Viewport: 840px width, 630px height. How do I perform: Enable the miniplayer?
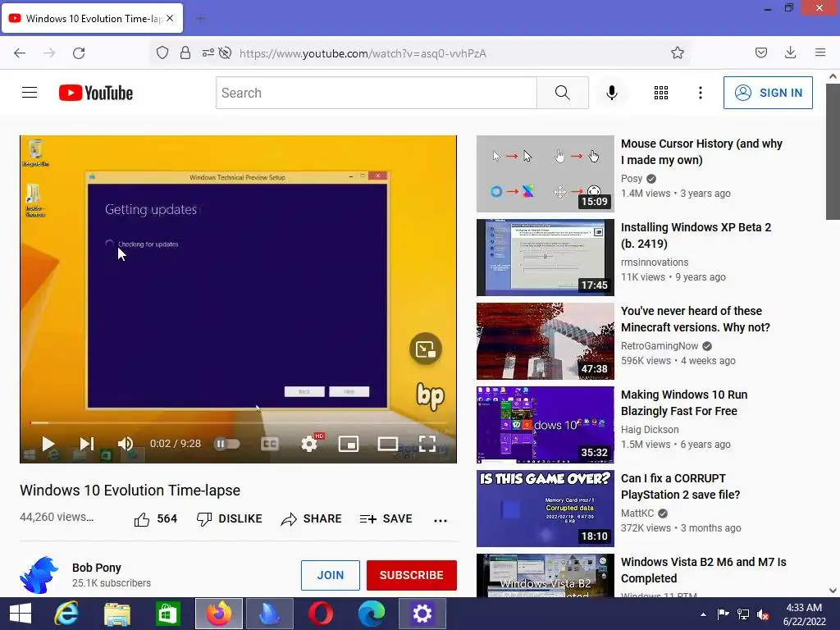tap(349, 444)
